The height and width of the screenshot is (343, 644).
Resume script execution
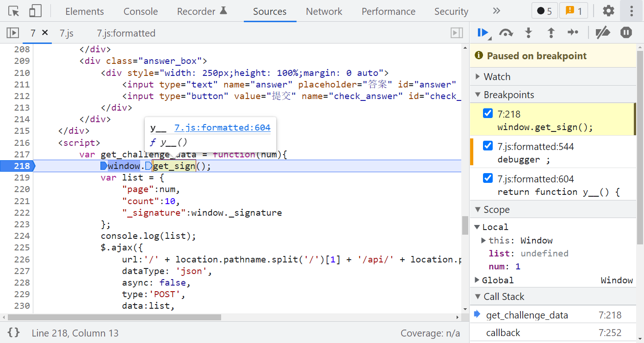(483, 32)
